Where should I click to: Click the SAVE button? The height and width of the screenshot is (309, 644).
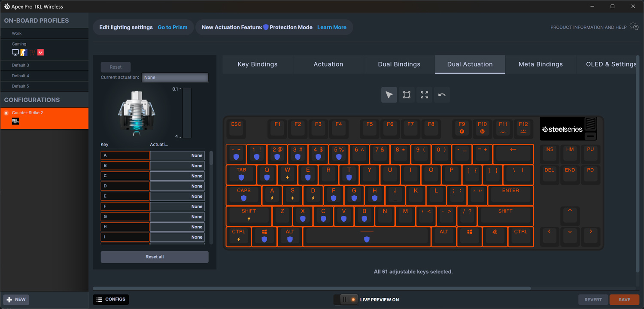pos(624,300)
